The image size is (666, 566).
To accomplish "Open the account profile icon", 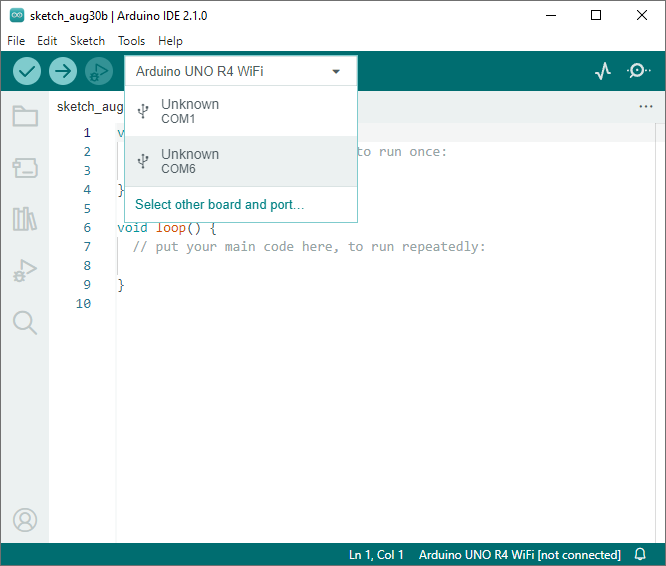I will pos(25,520).
